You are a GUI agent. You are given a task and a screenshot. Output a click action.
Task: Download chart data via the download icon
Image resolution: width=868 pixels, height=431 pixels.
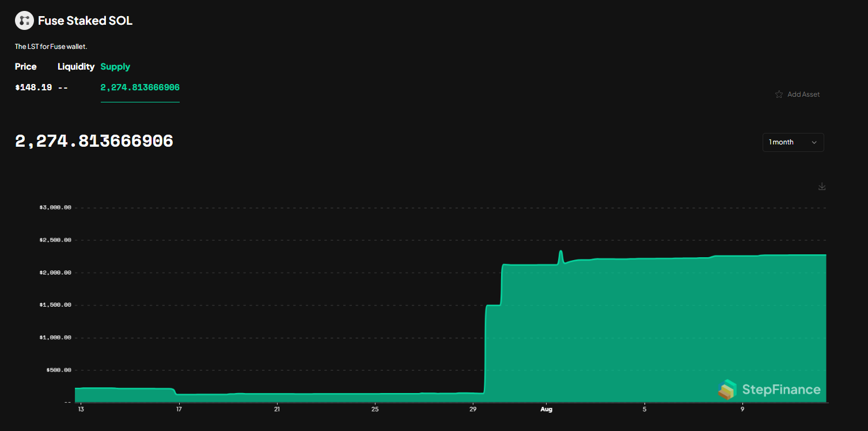click(x=822, y=186)
